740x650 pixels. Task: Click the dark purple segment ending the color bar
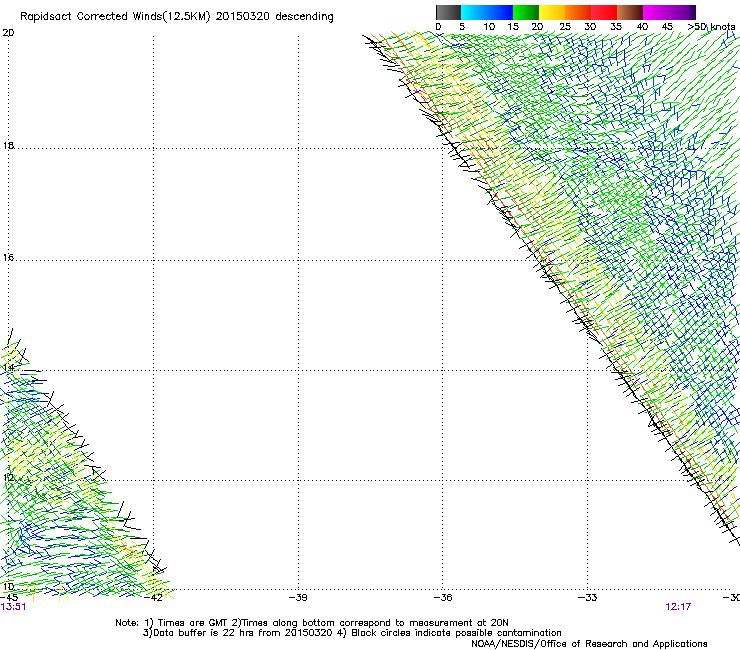point(693,12)
